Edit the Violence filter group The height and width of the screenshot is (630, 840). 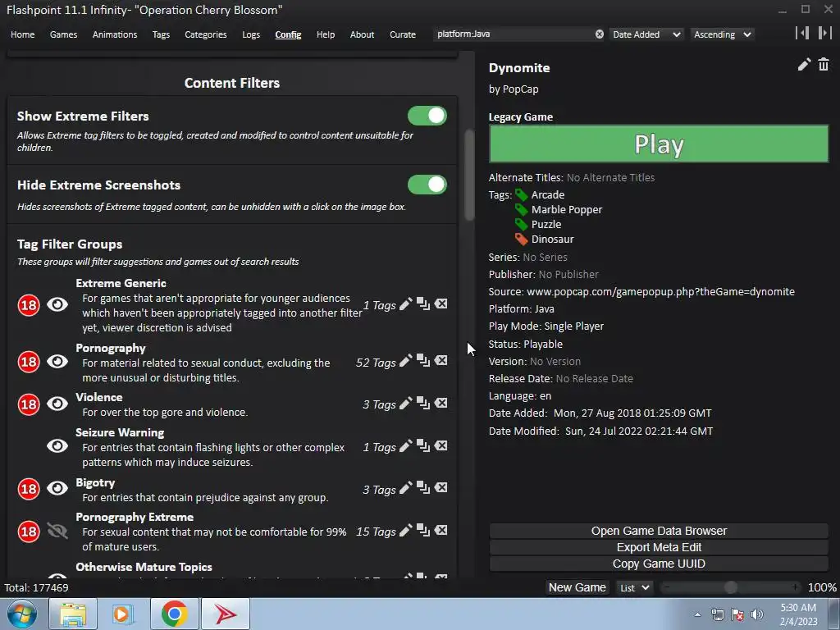(x=405, y=403)
